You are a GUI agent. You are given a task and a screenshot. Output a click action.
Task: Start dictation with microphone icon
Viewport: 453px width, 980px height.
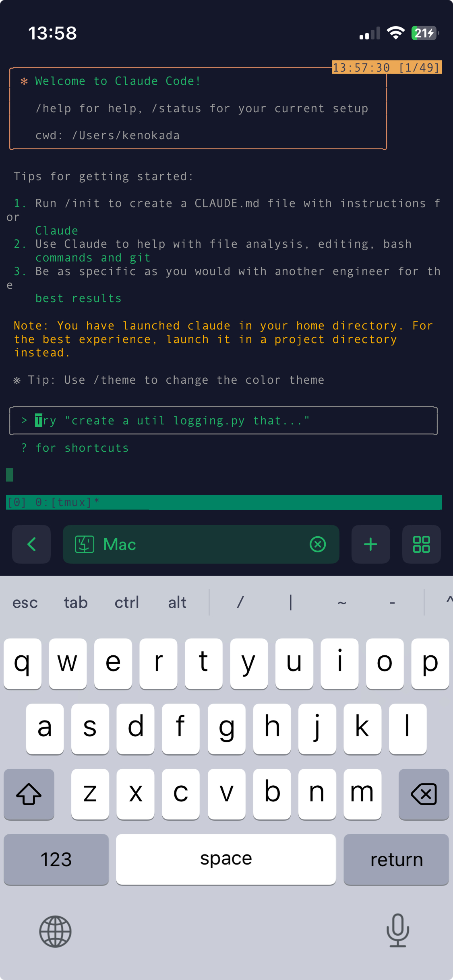coord(398,931)
